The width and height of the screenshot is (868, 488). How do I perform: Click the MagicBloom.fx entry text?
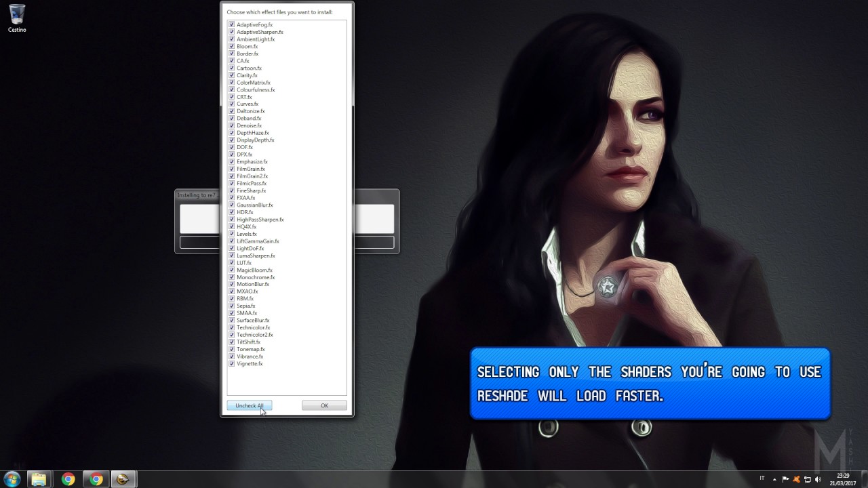click(x=254, y=270)
